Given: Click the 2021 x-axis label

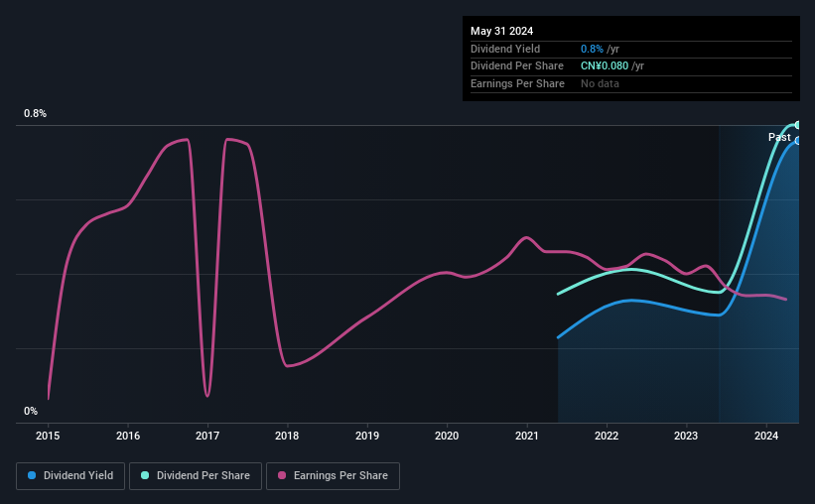Looking at the screenshot, I should click(x=527, y=436).
